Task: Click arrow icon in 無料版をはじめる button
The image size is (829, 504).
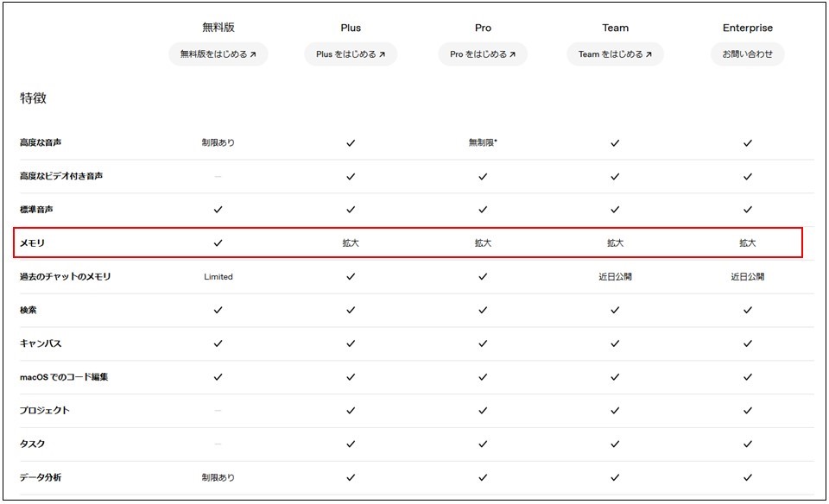Action: pos(253,54)
